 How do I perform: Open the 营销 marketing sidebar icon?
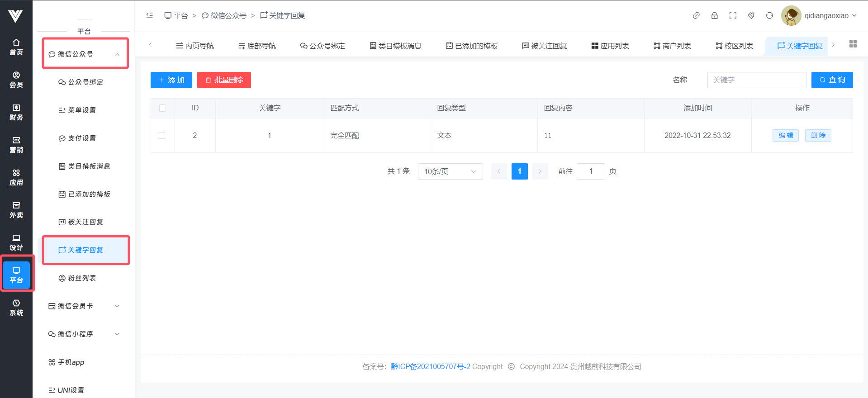[x=16, y=145]
